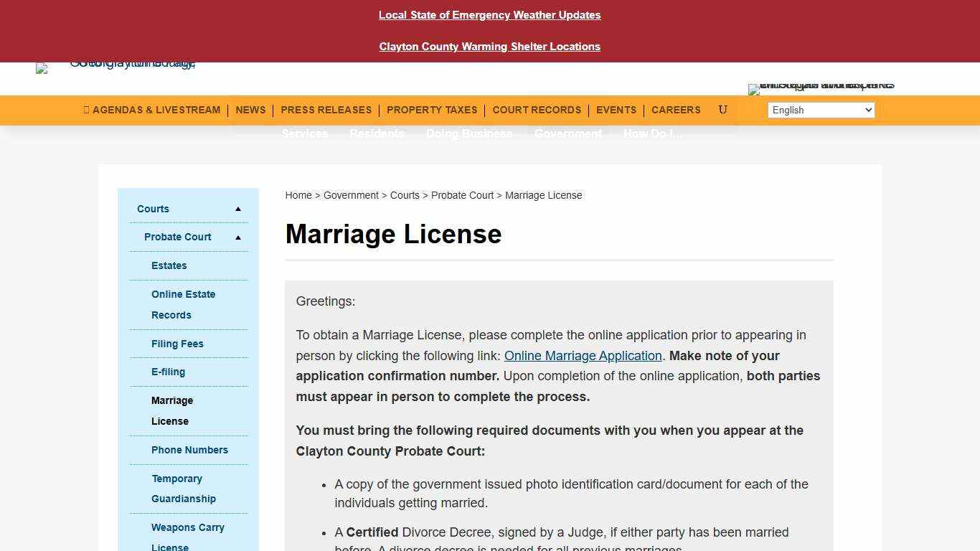Image resolution: width=980 pixels, height=551 pixels.
Task: View the COURT RECORDS page
Action: click(537, 110)
